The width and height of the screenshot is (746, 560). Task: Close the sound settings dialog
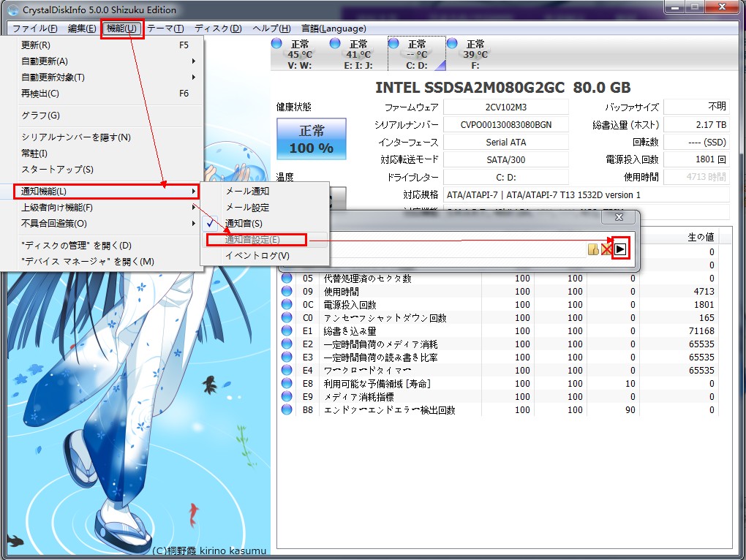pyautogui.click(x=619, y=217)
